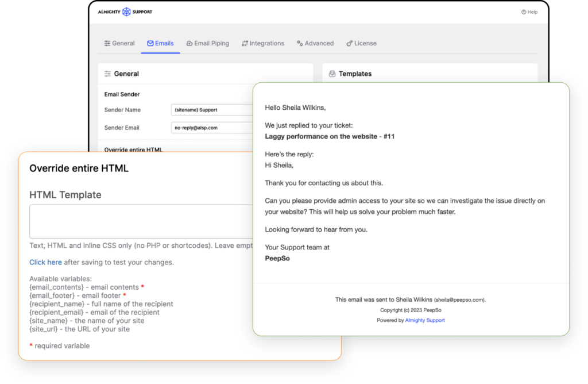588x384 pixels.
Task: Click the Almighty Support logo
Action: [125, 11]
